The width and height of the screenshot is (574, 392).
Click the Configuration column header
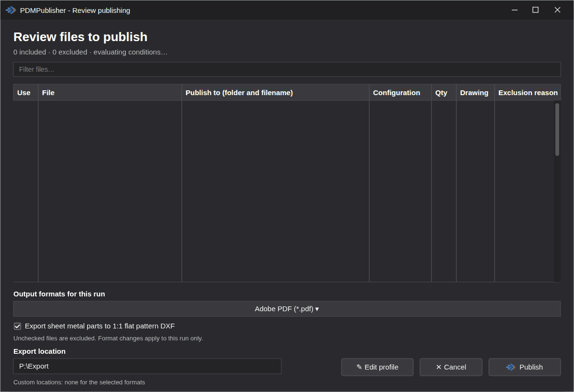click(400, 92)
